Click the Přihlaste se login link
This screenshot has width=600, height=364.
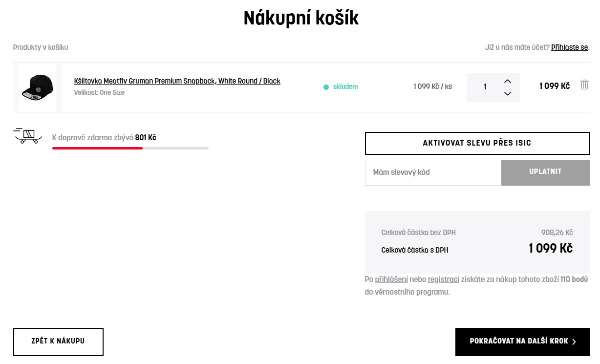coord(569,47)
